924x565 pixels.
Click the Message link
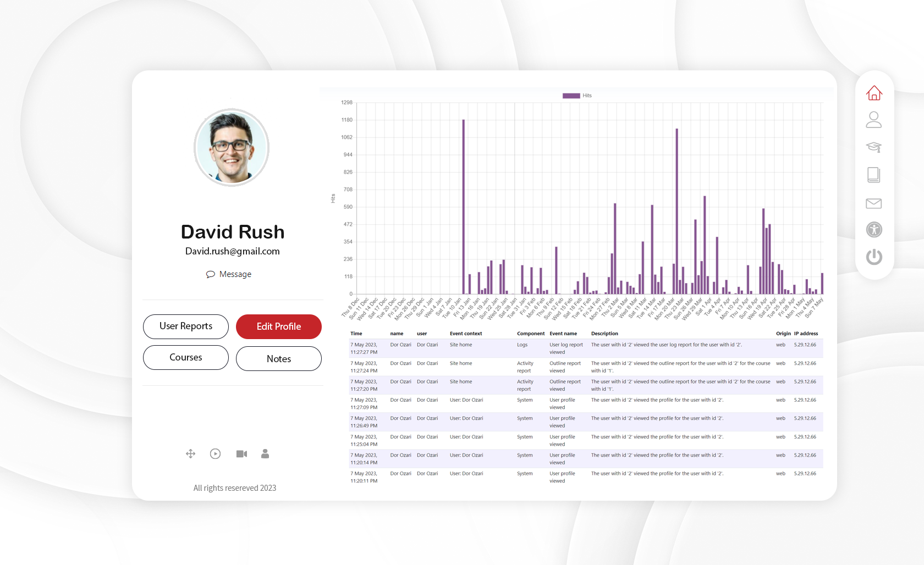pos(235,274)
